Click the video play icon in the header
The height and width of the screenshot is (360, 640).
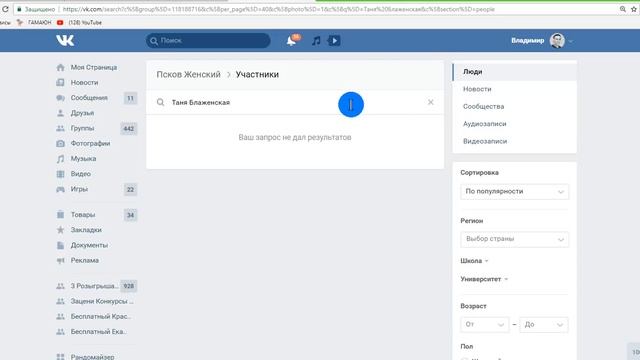coord(334,40)
